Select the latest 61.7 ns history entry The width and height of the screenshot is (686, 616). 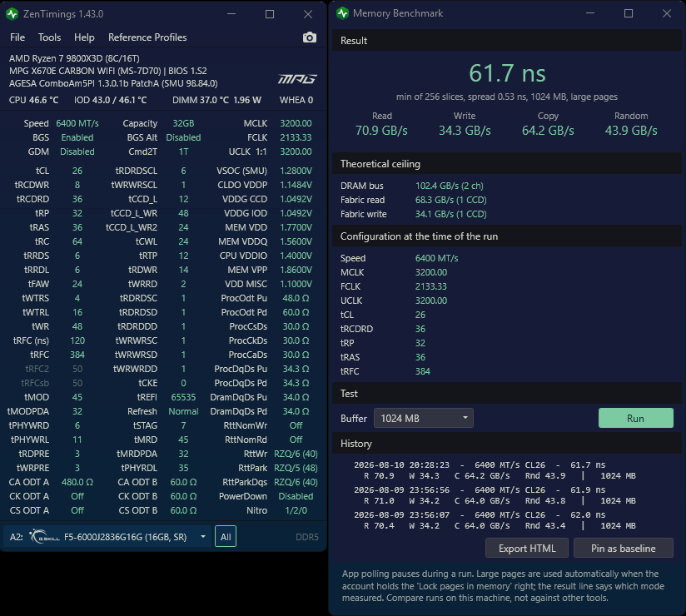[x=495, y=470]
